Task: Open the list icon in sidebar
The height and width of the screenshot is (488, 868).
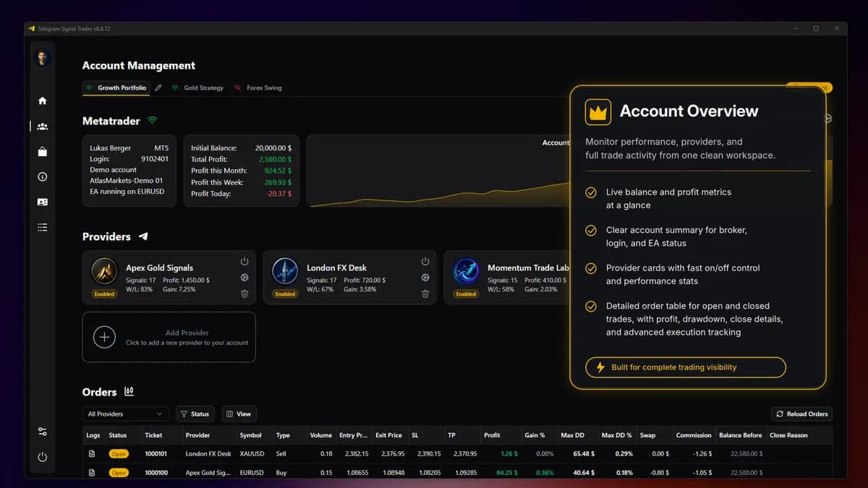Action: [x=43, y=228]
